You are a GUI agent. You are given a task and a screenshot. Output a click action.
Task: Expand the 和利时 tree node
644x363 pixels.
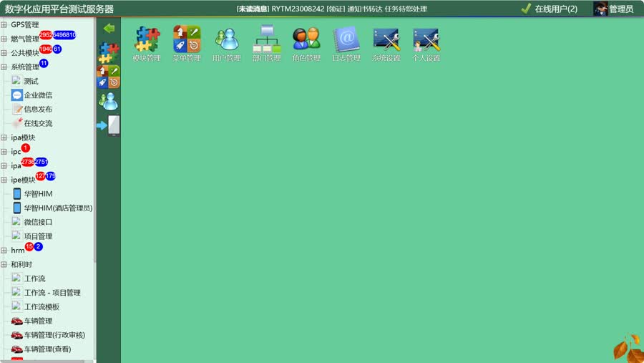point(4,264)
